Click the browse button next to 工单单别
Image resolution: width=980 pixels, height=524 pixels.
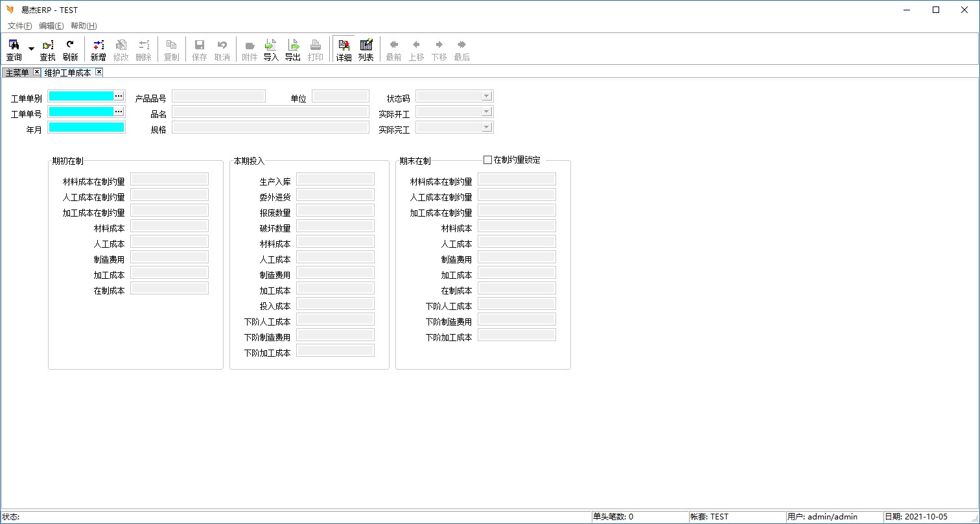pyautogui.click(x=119, y=96)
